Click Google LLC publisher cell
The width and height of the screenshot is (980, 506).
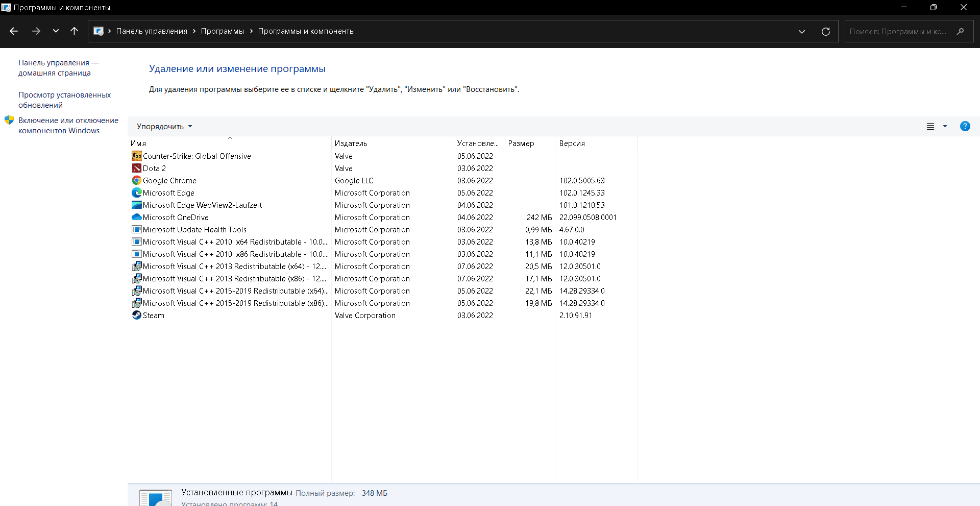pos(354,180)
